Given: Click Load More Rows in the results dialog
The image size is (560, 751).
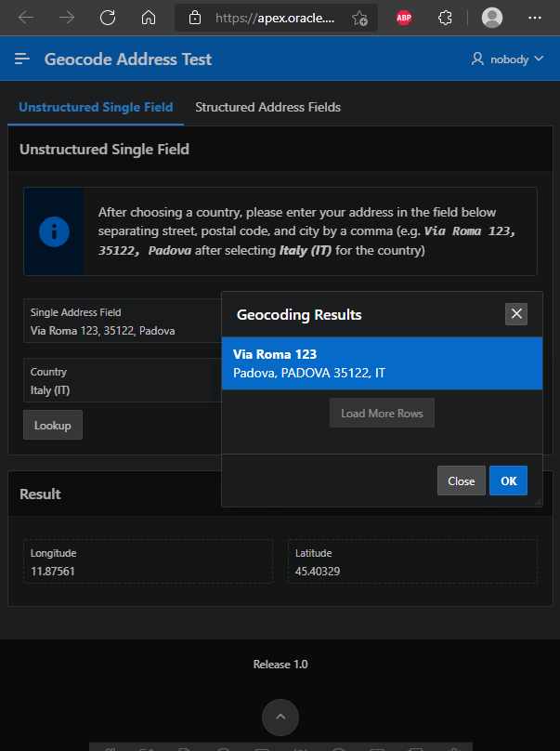Looking at the screenshot, I should pyautogui.click(x=382, y=413).
